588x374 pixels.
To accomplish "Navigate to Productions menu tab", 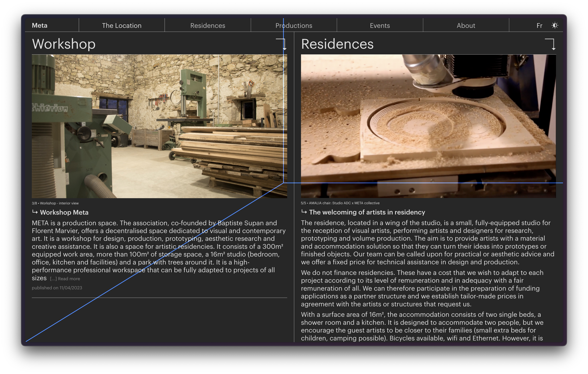I will [294, 25].
